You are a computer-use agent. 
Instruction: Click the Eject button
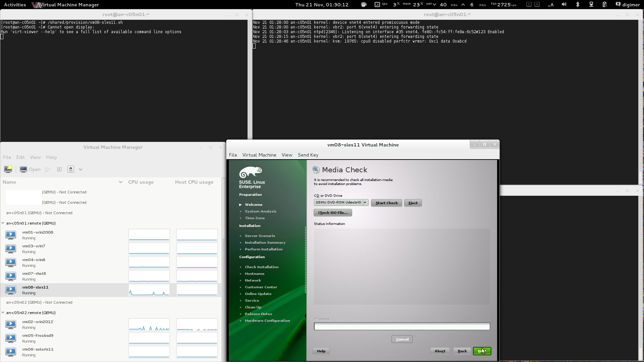click(x=413, y=203)
